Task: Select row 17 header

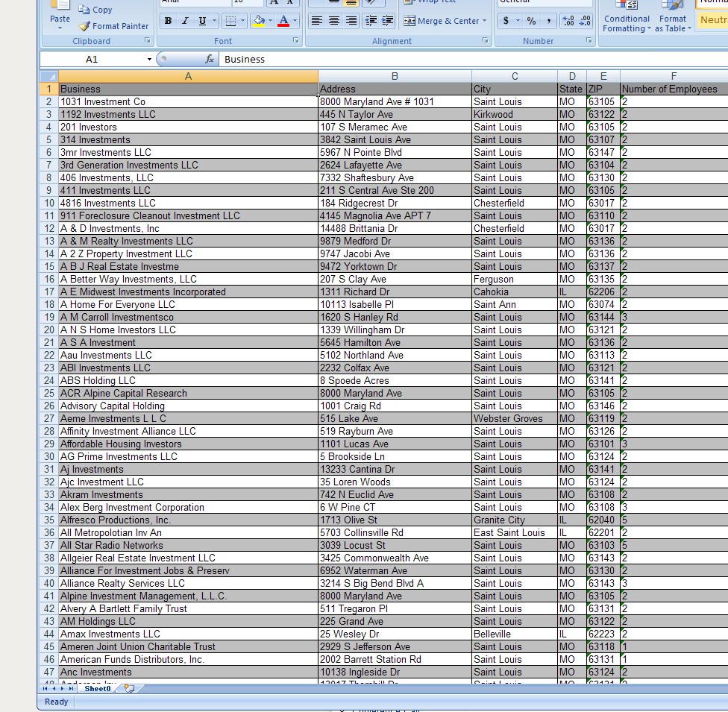Action: 49,292
